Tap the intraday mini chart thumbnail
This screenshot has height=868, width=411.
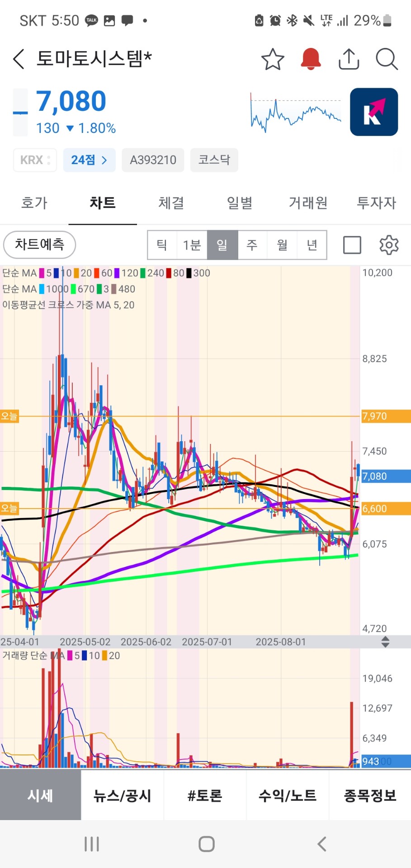(296, 112)
